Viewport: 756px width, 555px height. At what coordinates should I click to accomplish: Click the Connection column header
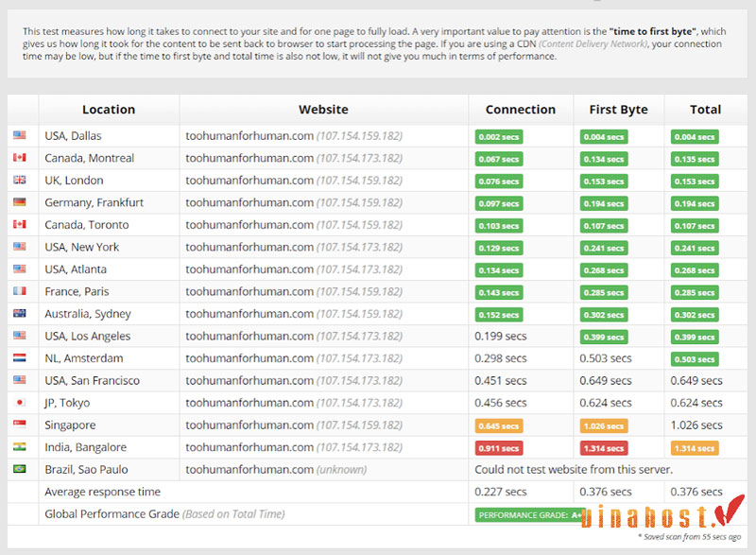pos(520,110)
